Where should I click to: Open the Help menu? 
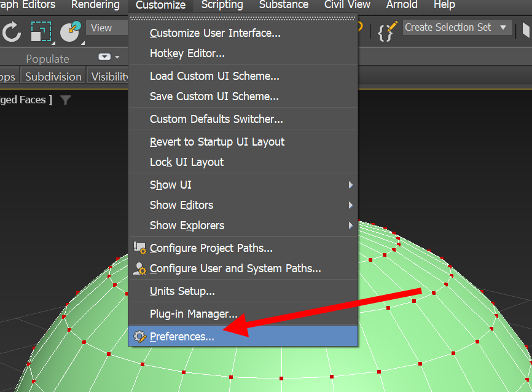[444, 5]
